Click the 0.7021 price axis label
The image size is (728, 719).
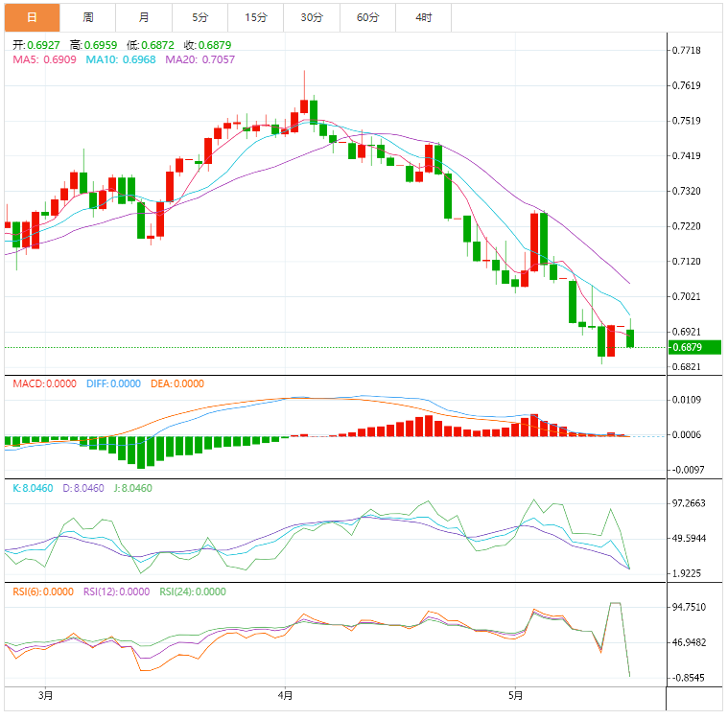tap(686, 296)
